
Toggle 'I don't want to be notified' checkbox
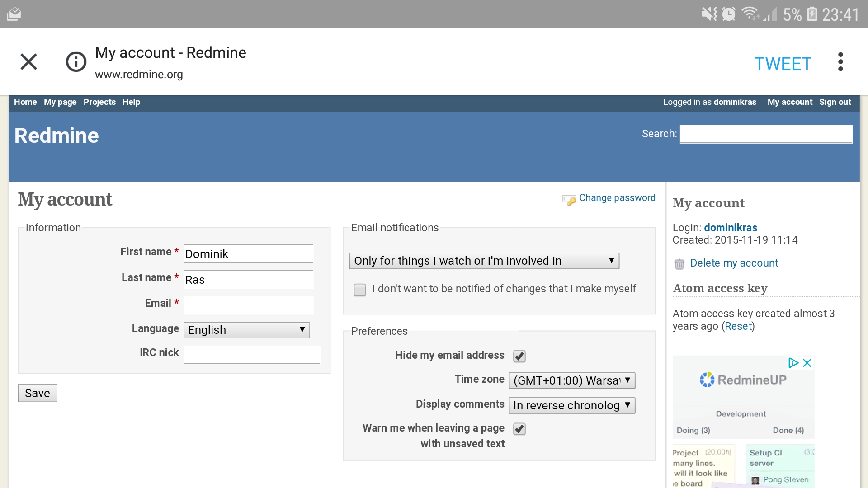click(x=360, y=290)
